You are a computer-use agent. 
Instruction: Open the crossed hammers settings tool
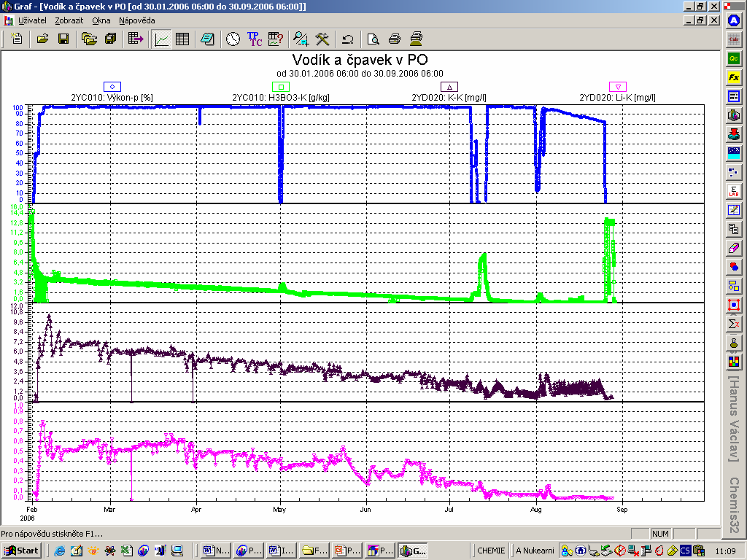tap(322, 39)
